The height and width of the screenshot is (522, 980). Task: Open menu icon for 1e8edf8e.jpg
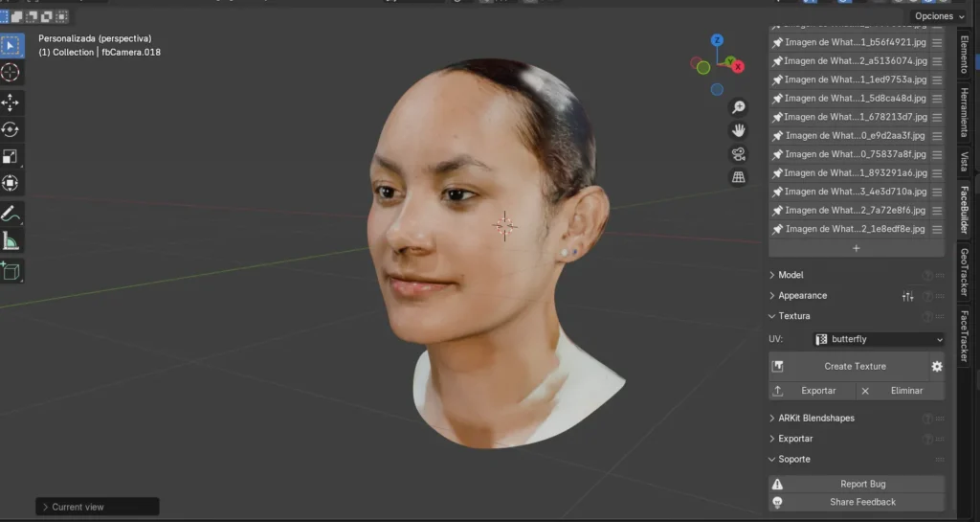click(x=936, y=230)
